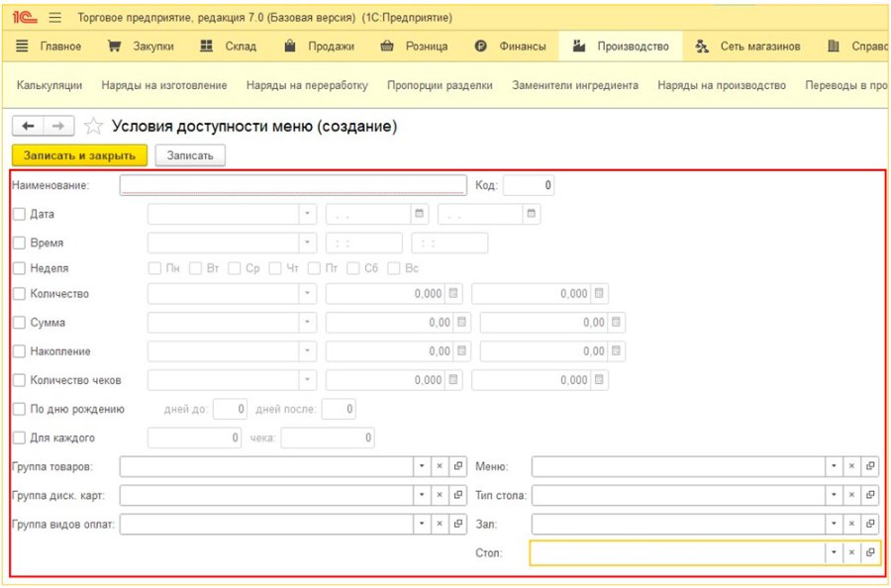Open calculator for first Сумма value
891x588 pixels.
[x=461, y=322]
